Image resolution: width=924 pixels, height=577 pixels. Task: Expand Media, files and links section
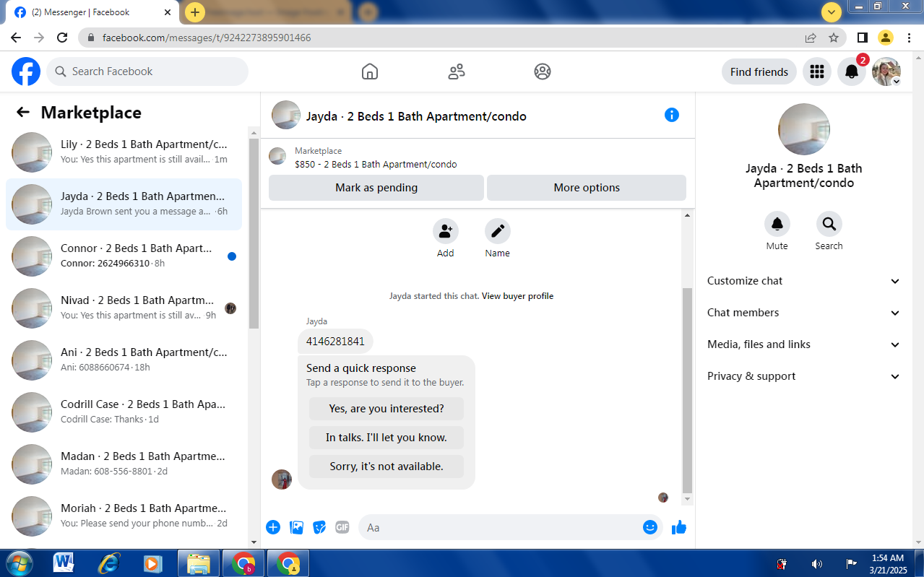coord(804,344)
